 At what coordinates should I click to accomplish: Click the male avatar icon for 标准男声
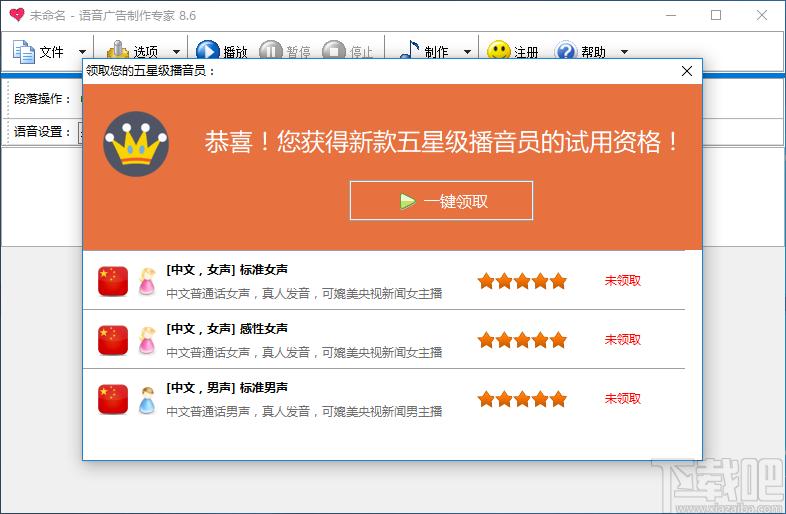[147, 399]
